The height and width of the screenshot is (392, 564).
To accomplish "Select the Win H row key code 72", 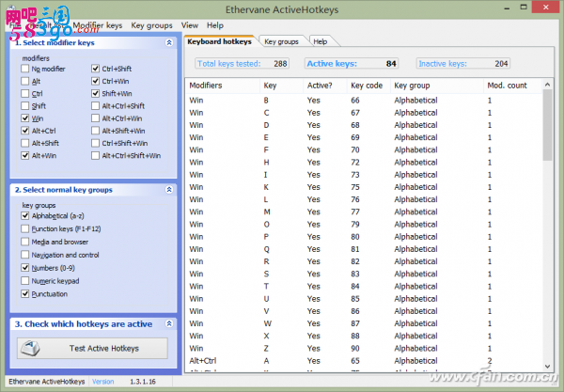I will coord(364,163).
